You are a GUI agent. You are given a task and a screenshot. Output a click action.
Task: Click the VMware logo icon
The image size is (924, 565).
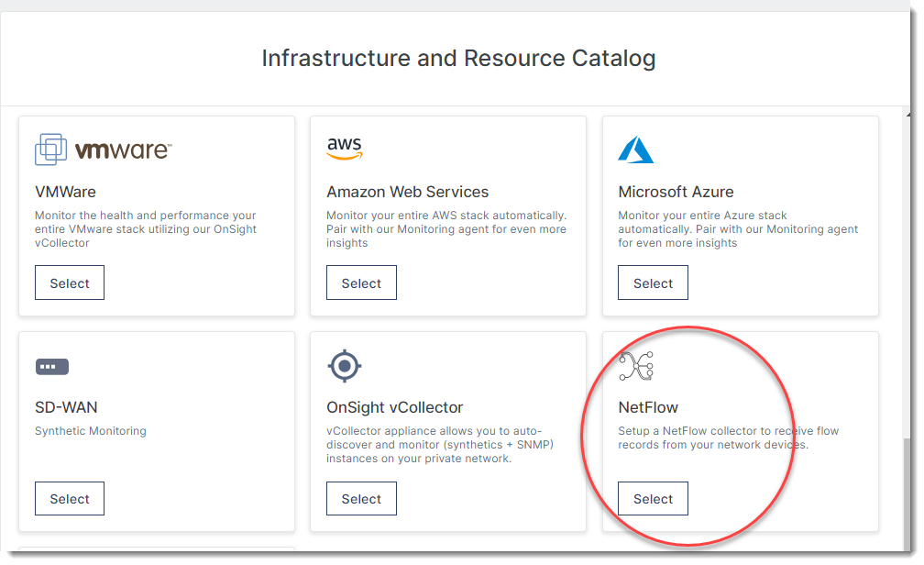[50, 148]
